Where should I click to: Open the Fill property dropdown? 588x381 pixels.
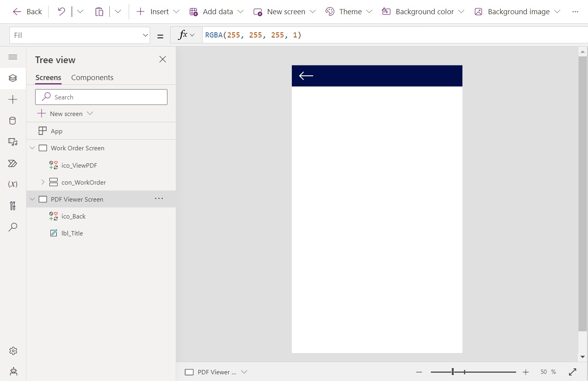click(145, 35)
